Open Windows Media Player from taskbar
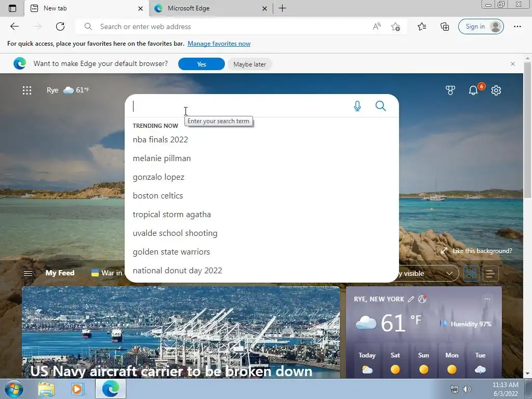 (77, 389)
